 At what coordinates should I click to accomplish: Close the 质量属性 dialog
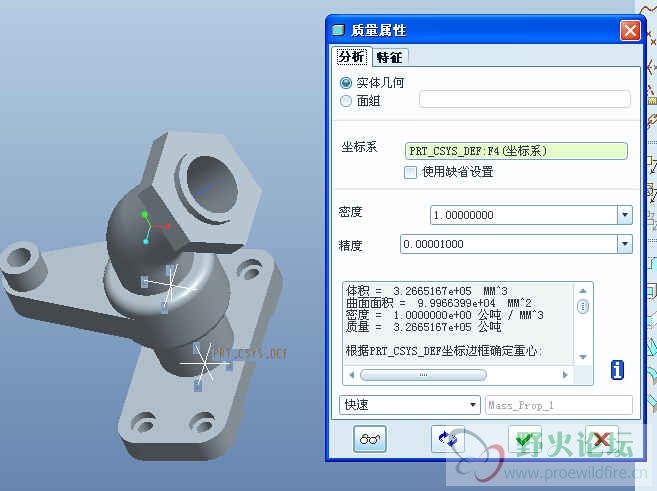tap(630, 30)
